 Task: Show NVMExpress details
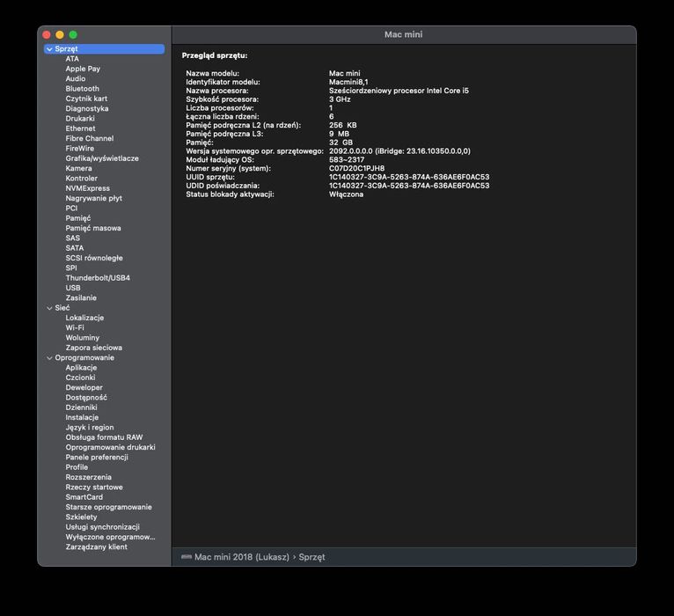tap(88, 188)
